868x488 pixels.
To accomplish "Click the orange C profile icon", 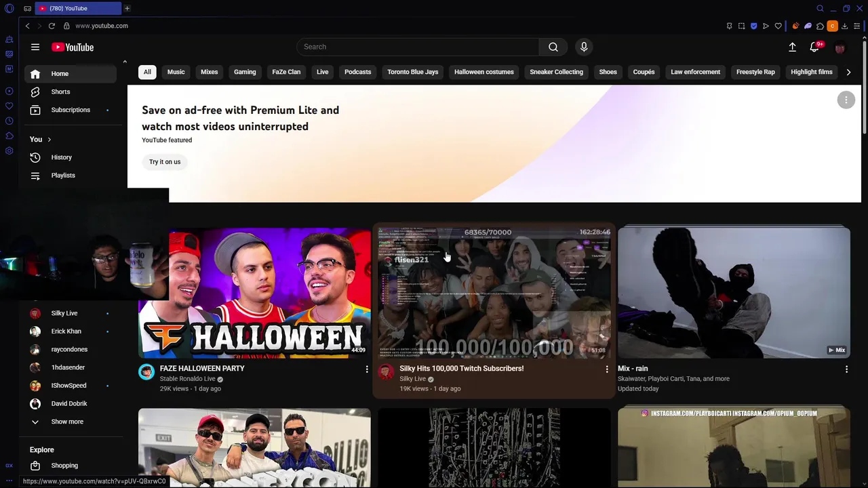I will coord(832,26).
